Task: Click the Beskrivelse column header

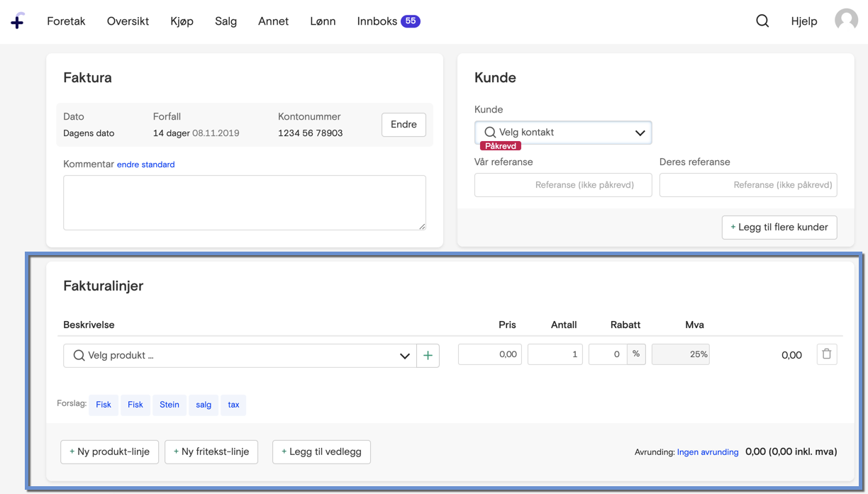Action: tap(89, 325)
